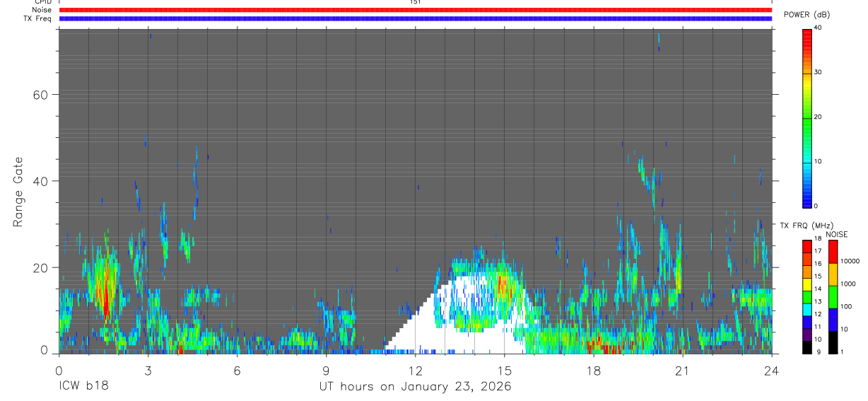Viewport: 868px width, 401px height.
Task: Click the 12 hour tick on UT axis
Action: point(416,370)
